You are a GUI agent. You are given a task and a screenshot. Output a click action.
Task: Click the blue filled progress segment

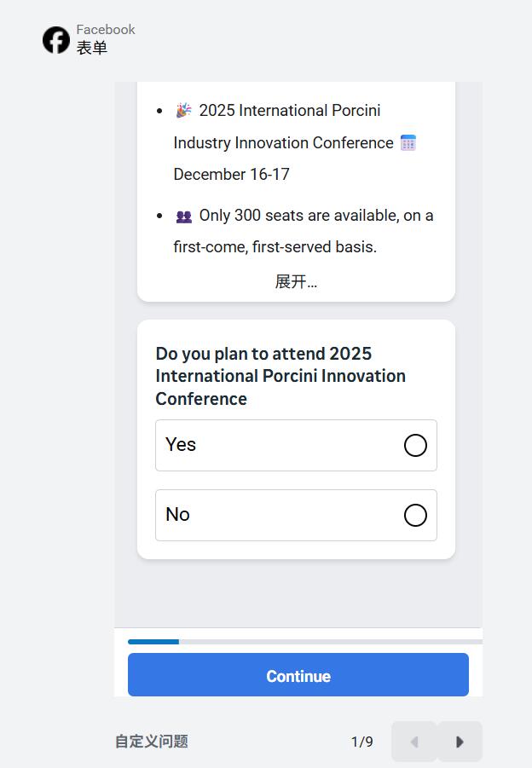coord(153,642)
